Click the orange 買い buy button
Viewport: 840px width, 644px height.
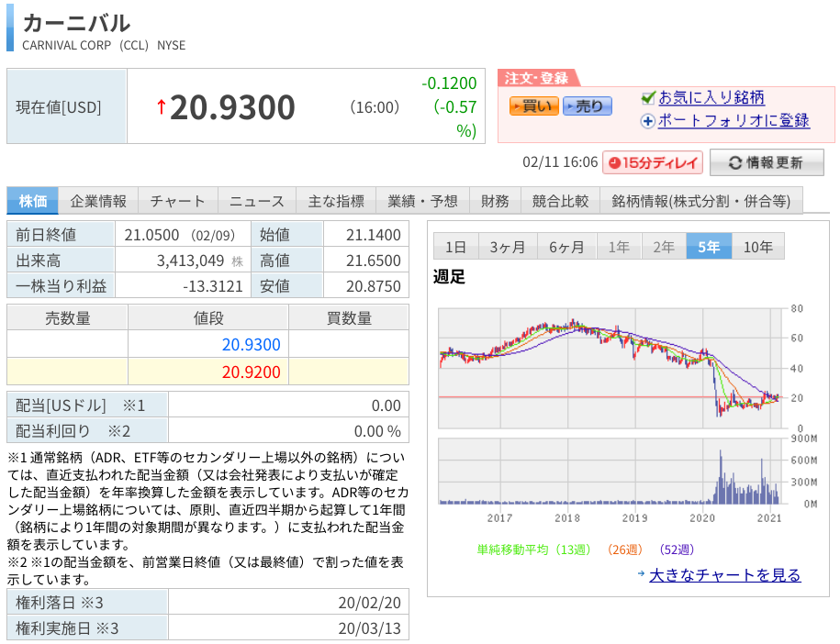(x=533, y=106)
